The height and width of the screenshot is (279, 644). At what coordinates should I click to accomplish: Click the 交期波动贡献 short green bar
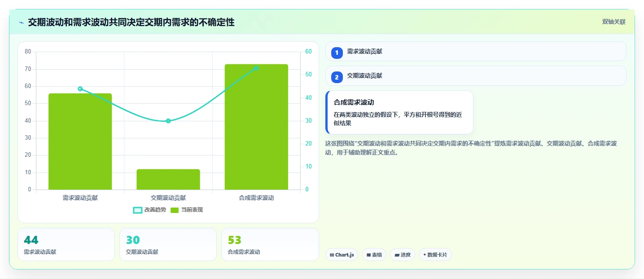168,179
